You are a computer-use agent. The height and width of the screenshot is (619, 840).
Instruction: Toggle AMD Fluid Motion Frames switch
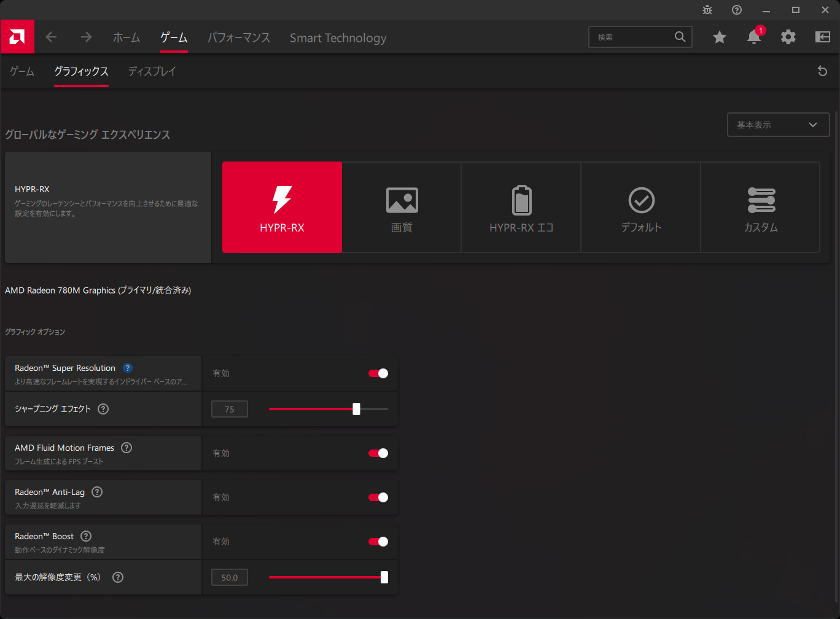378,453
